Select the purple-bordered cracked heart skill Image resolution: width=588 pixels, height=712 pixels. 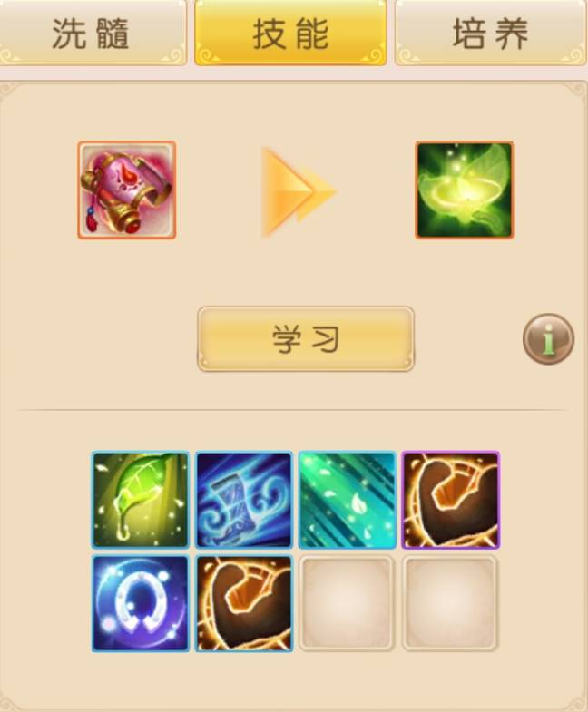(451, 500)
